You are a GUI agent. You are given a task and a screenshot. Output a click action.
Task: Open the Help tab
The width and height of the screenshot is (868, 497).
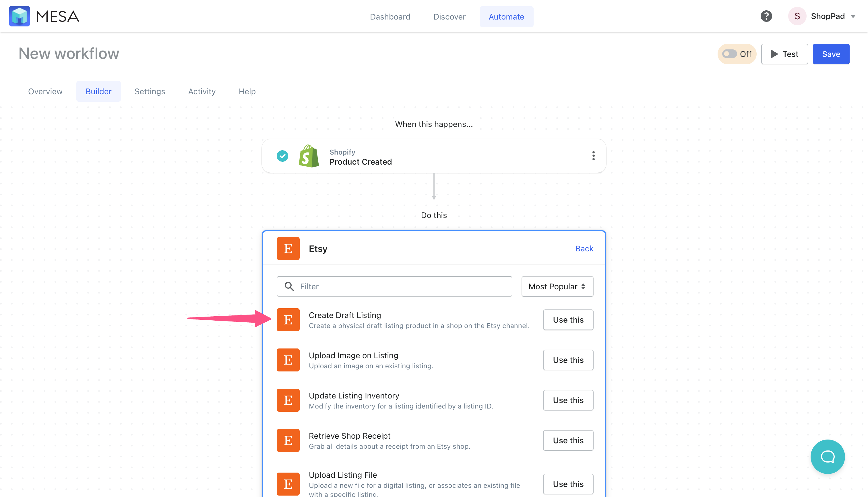pos(247,91)
